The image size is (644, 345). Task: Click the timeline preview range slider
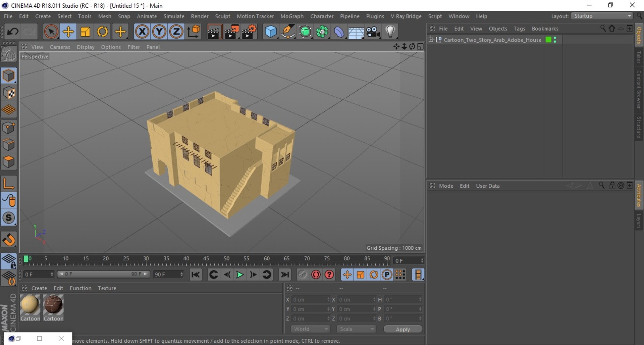click(103, 274)
